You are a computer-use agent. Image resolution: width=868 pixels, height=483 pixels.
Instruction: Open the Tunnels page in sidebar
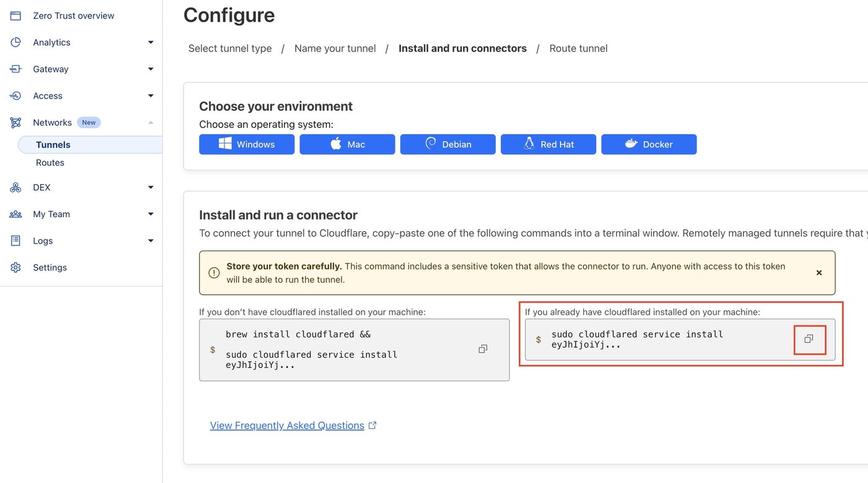click(x=90, y=144)
